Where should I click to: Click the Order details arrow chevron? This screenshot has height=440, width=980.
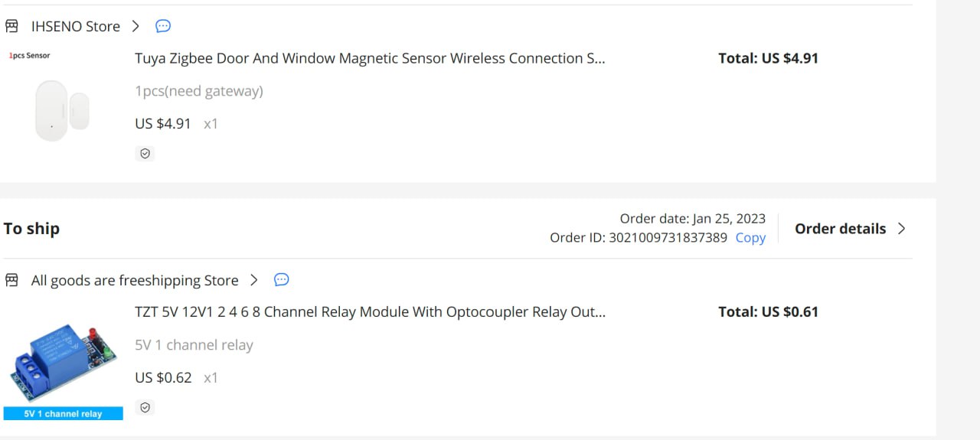pyautogui.click(x=901, y=228)
